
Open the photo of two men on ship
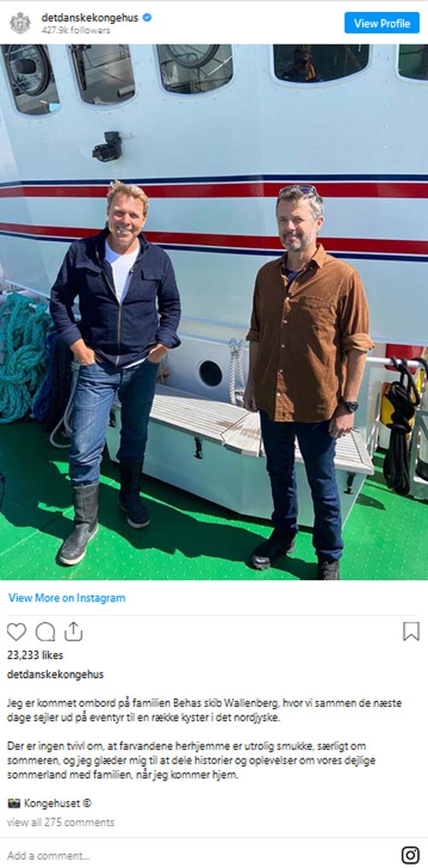214,312
